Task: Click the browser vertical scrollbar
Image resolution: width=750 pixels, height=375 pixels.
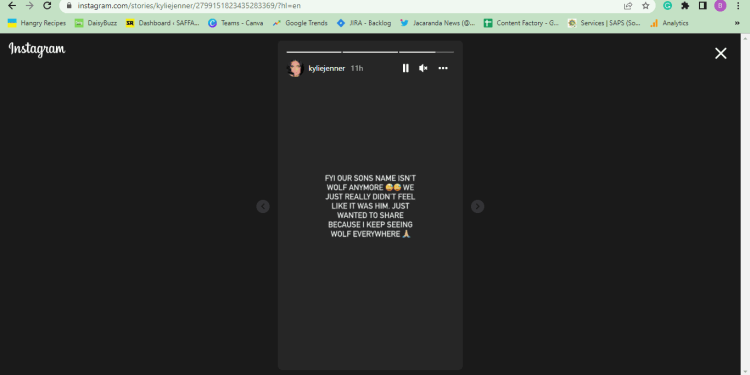Action: (745, 204)
